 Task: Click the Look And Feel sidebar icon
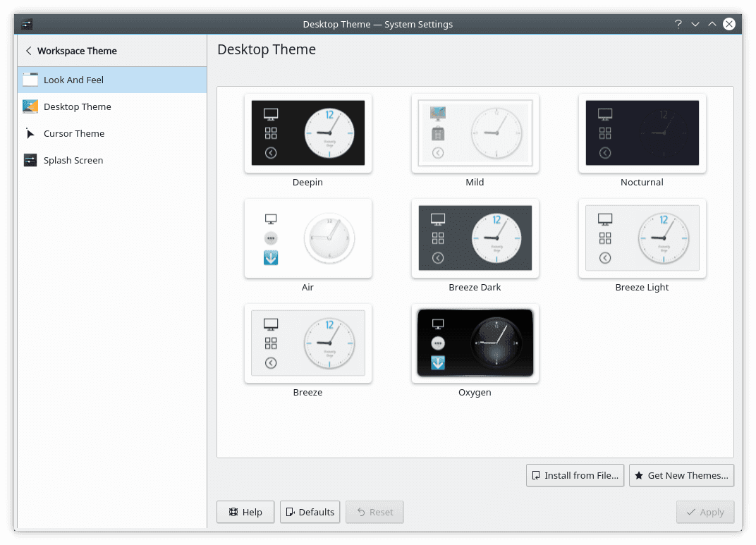coord(30,79)
